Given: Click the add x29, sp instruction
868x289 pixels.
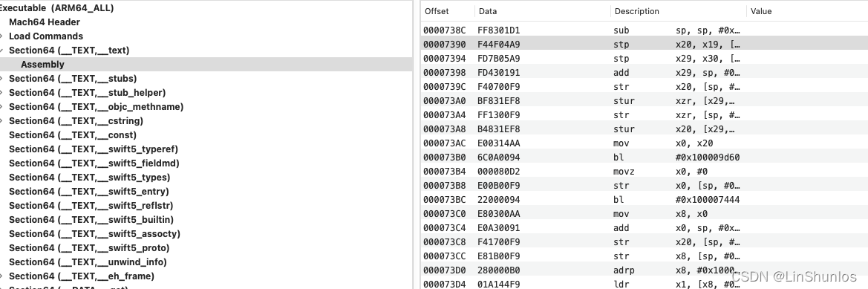Looking at the screenshot, I should click(677, 72).
